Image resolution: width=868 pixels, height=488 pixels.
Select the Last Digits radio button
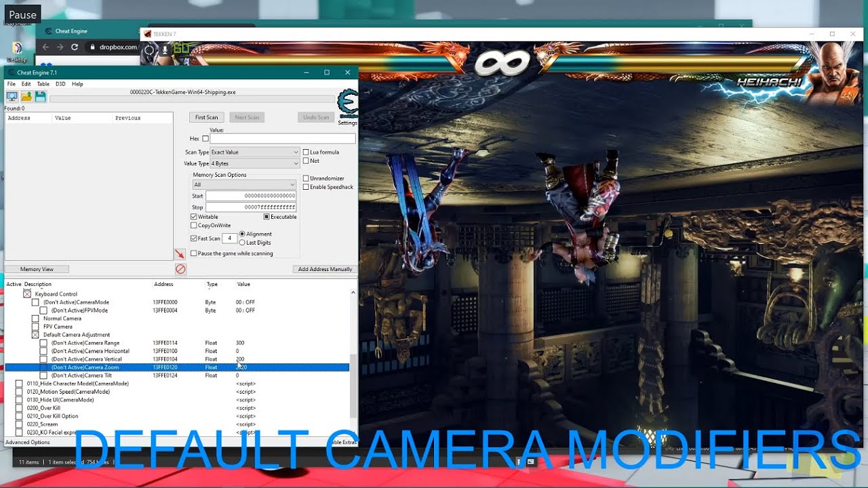click(x=242, y=243)
